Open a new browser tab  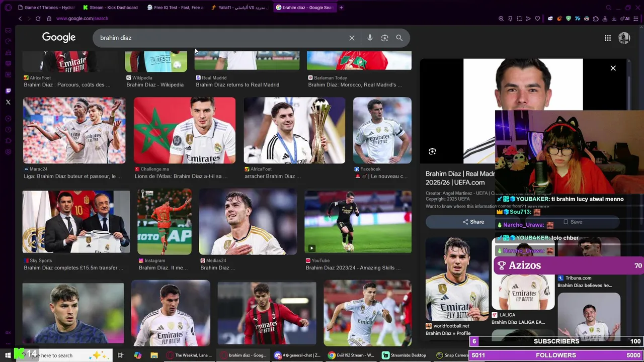(x=341, y=8)
